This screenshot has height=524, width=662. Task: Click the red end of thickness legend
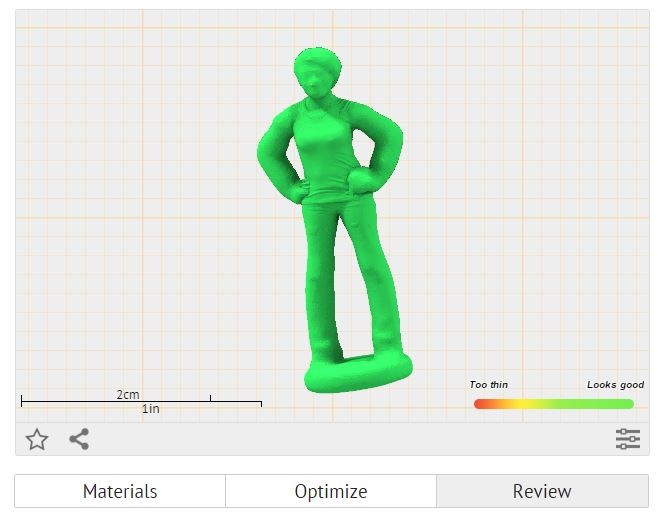(481, 404)
